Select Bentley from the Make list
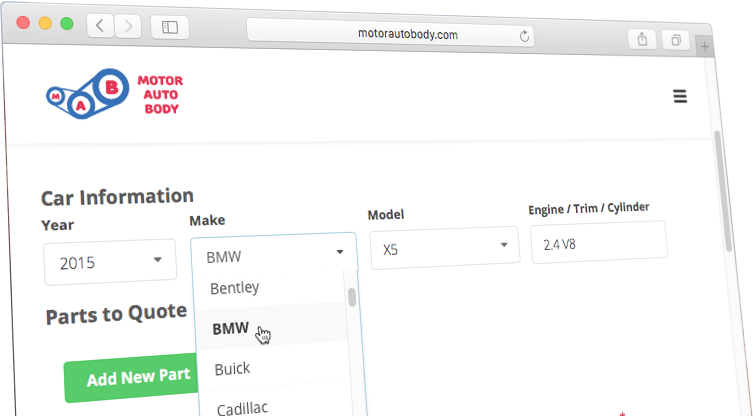This screenshot has height=416, width=753. [x=235, y=288]
